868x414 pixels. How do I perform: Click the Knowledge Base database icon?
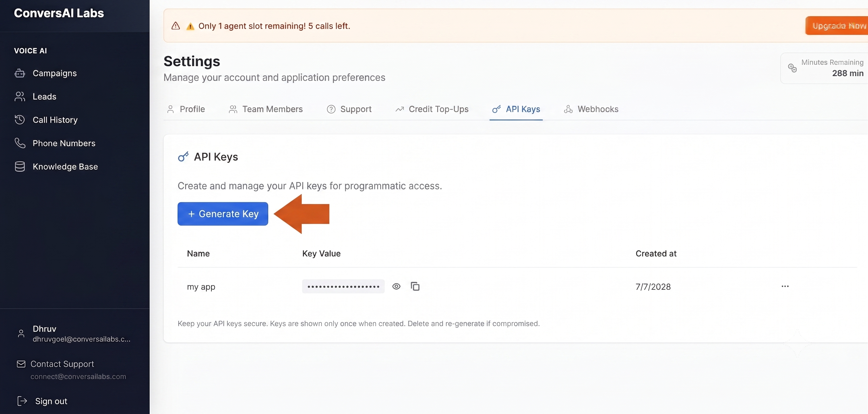point(20,166)
